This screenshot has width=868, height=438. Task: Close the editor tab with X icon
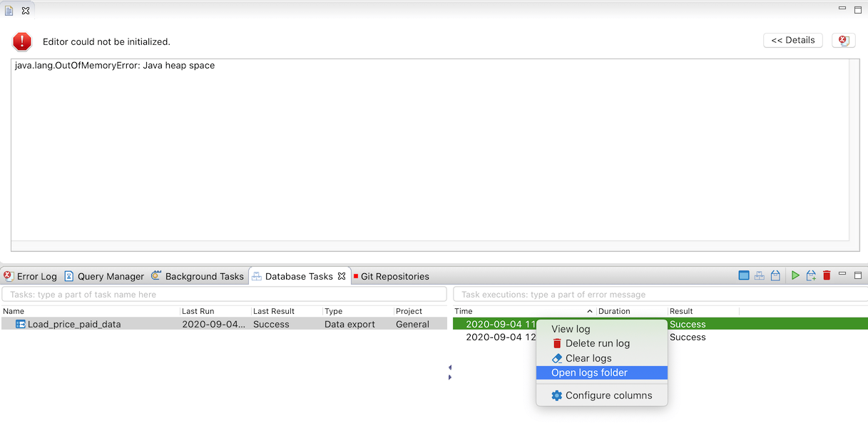[x=25, y=11]
